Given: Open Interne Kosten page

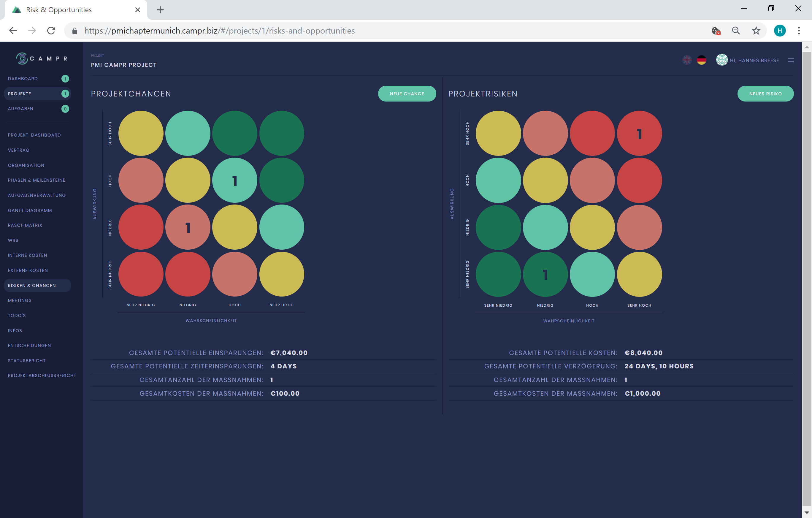Looking at the screenshot, I should click(x=27, y=255).
